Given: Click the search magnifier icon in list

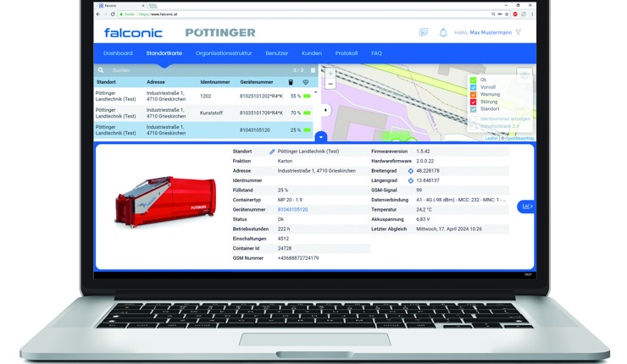Looking at the screenshot, I should (x=101, y=70).
